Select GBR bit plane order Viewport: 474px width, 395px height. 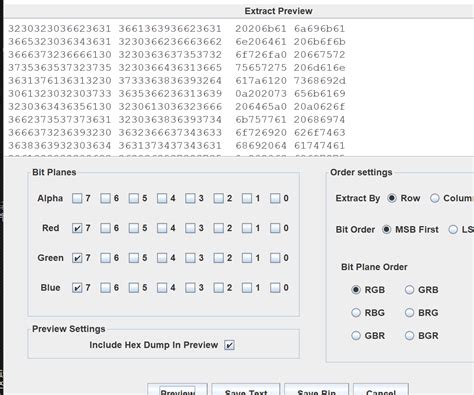point(356,336)
